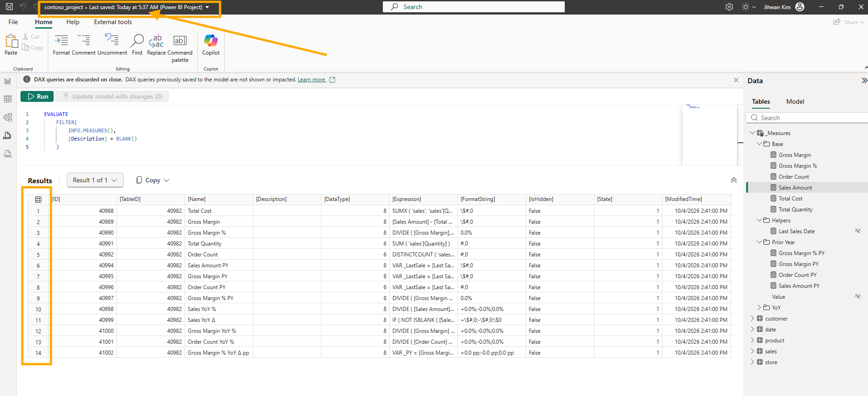Uncomment the selected query lines
This screenshot has width=868, height=396.
coord(112,45)
